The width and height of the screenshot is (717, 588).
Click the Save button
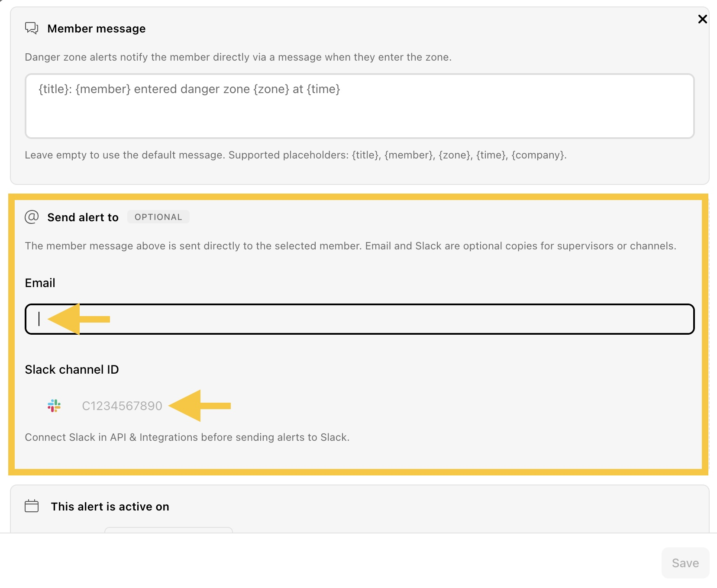pos(685,563)
